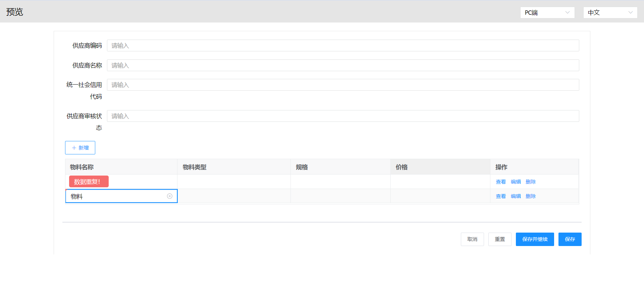Click 编辑 in the second table row

tap(516, 196)
